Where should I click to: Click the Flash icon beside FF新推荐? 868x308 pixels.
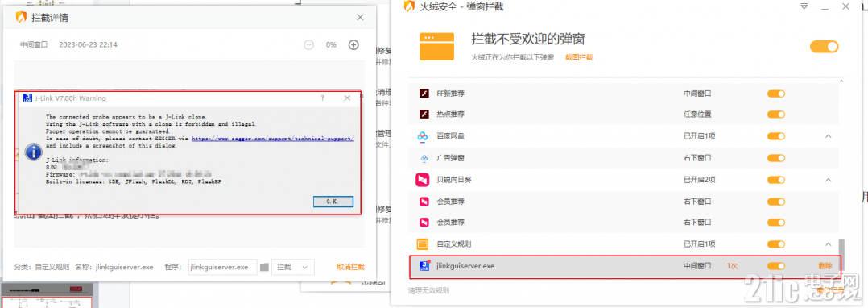(x=424, y=94)
